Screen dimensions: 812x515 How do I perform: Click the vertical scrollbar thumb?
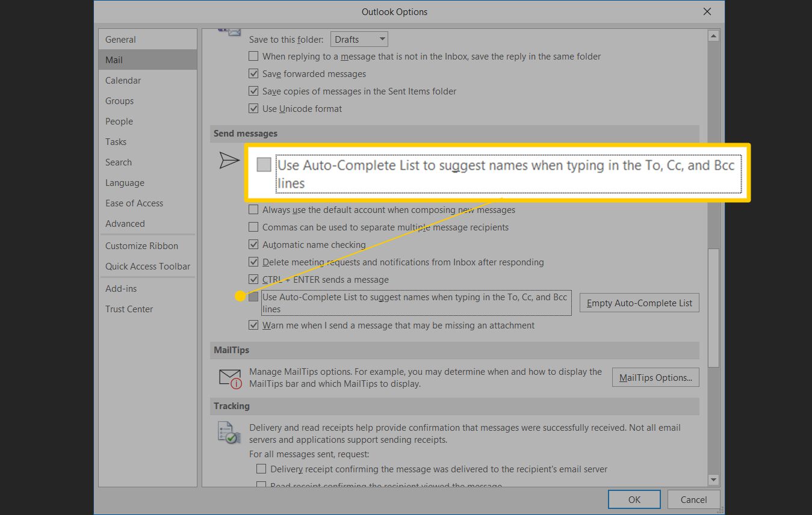[x=713, y=307]
